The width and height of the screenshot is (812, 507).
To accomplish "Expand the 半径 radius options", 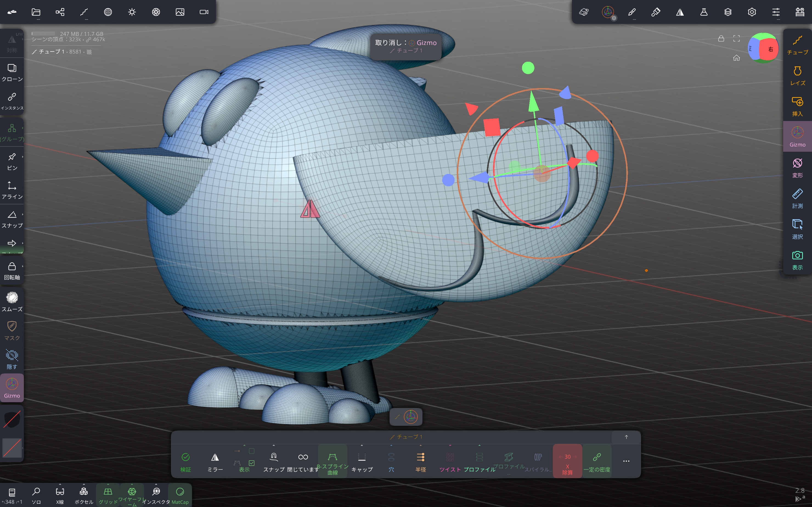I will coord(421,461).
